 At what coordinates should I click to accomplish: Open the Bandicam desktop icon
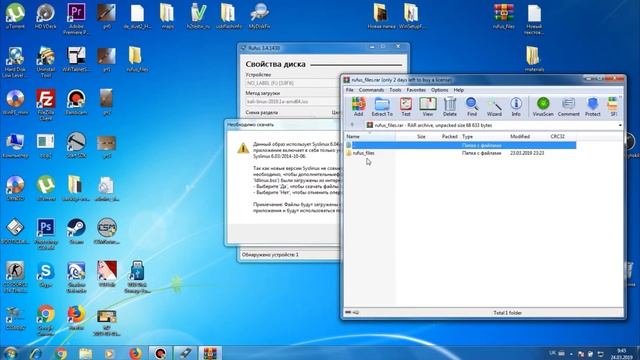76,102
